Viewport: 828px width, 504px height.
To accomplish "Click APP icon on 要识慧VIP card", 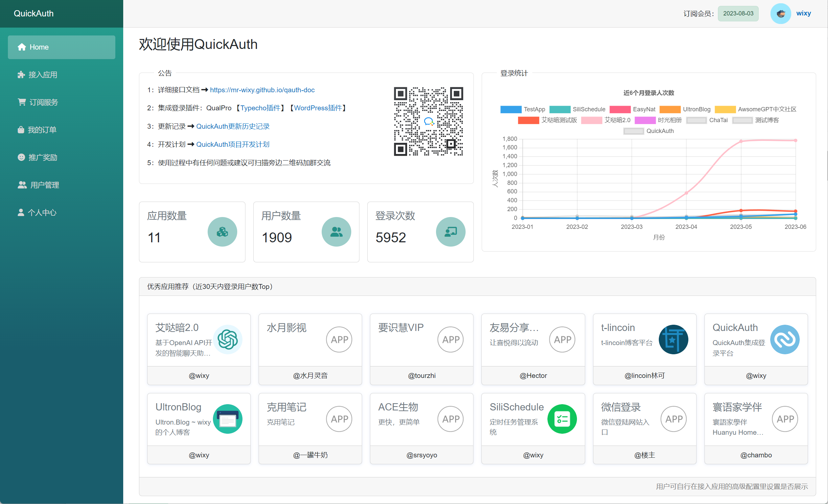I will pyautogui.click(x=450, y=340).
